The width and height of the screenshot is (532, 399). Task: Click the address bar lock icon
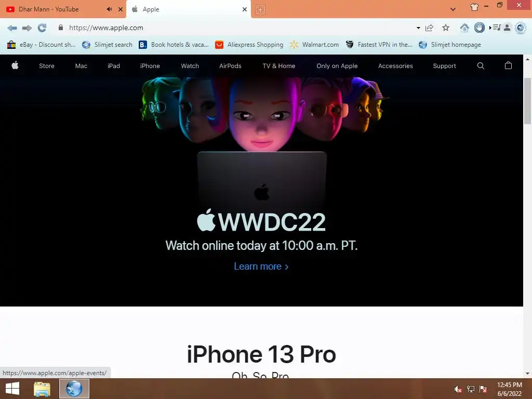point(61,28)
